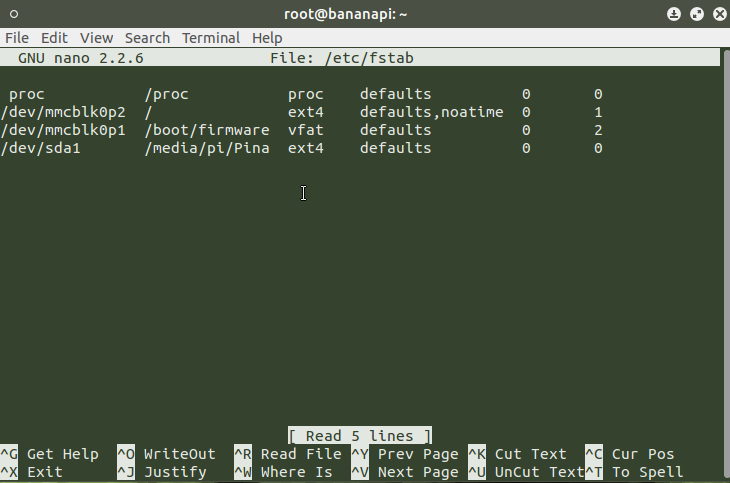Click the terminal's vertical scrollbar

725,250
